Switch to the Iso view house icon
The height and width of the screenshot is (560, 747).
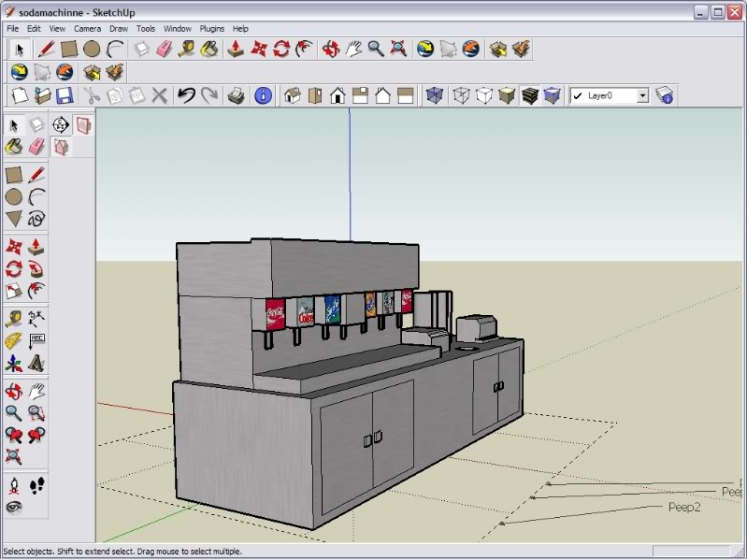[x=292, y=95]
